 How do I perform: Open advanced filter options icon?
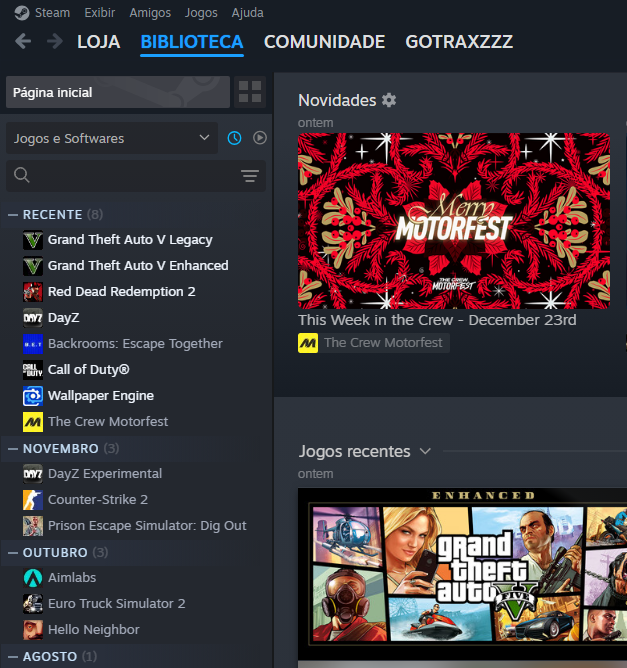[250, 176]
